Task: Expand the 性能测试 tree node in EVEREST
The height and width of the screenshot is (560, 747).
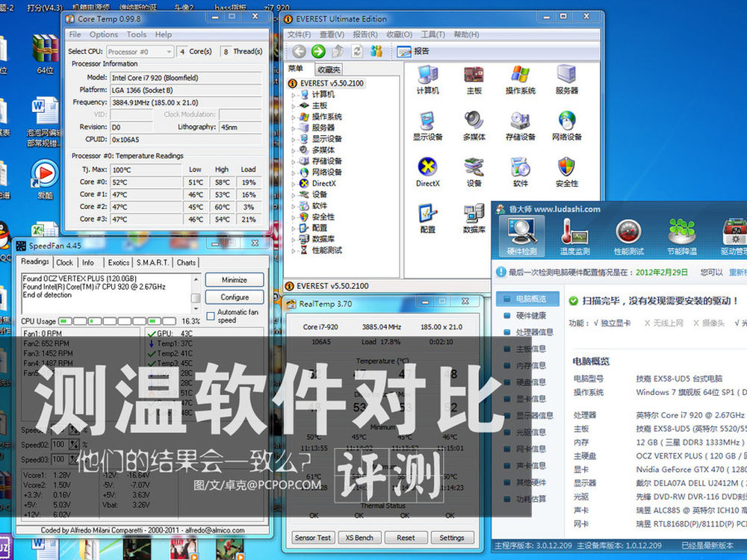Action: point(294,250)
